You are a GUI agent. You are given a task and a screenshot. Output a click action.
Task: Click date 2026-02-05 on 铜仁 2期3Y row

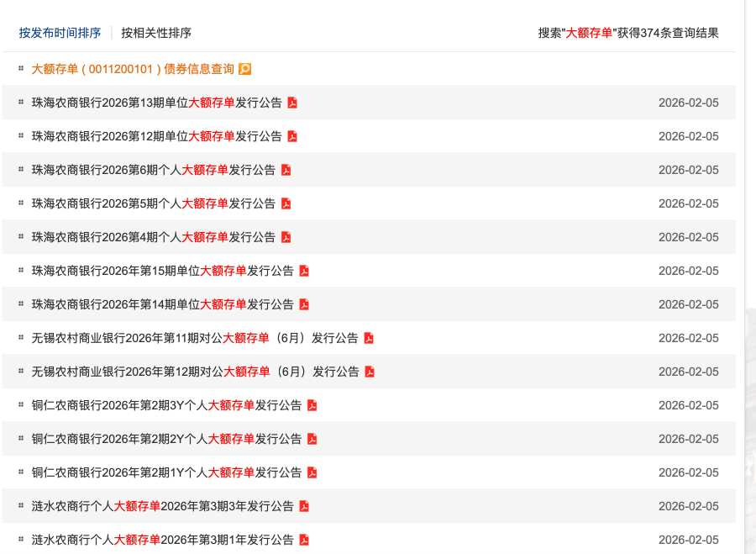689,405
